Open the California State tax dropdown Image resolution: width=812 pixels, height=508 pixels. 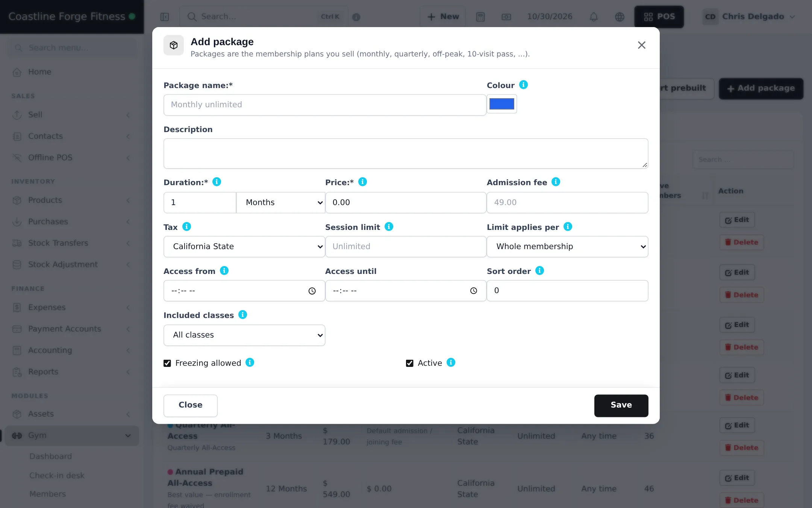tap(244, 246)
